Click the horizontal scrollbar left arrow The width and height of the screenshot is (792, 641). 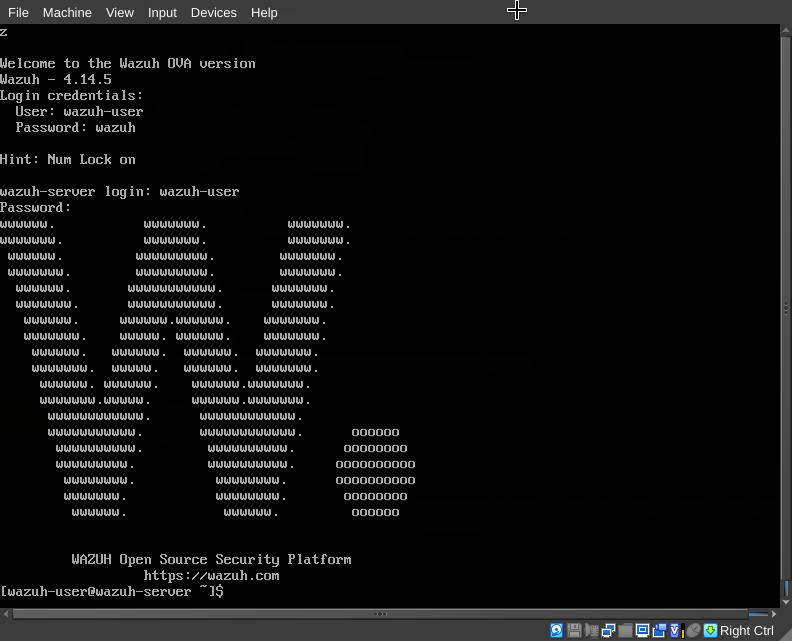pyautogui.click(x=6, y=614)
